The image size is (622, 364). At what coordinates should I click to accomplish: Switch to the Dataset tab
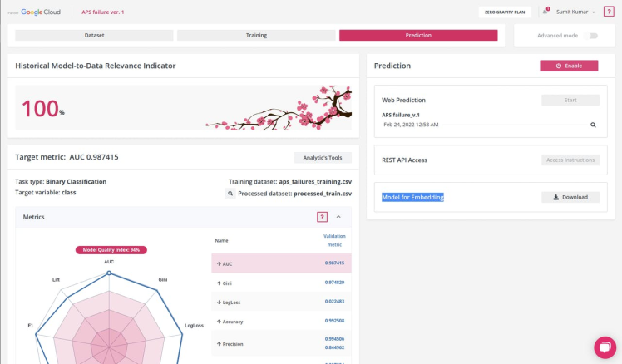coord(94,35)
